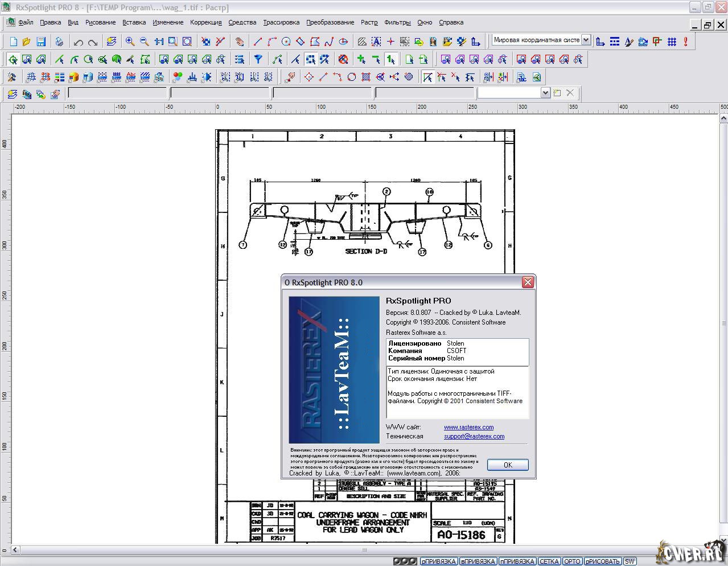The height and width of the screenshot is (566, 728).
Task: Toggle СЕТКА grid mode
Action: (x=549, y=561)
